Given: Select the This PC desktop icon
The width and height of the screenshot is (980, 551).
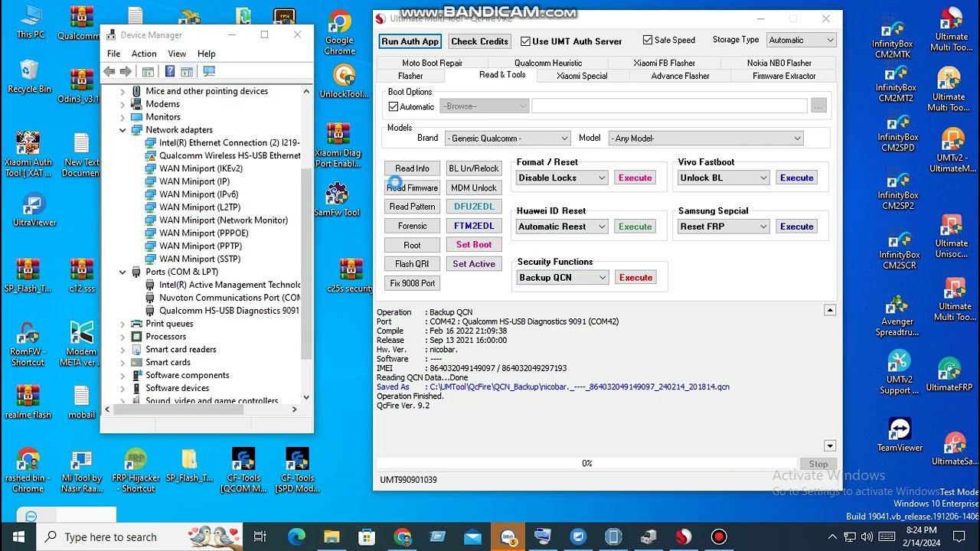Looking at the screenshot, I should (x=31, y=22).
